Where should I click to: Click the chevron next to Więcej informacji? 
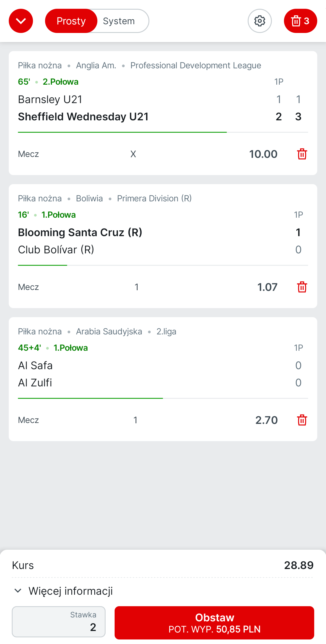pos(18,591)
